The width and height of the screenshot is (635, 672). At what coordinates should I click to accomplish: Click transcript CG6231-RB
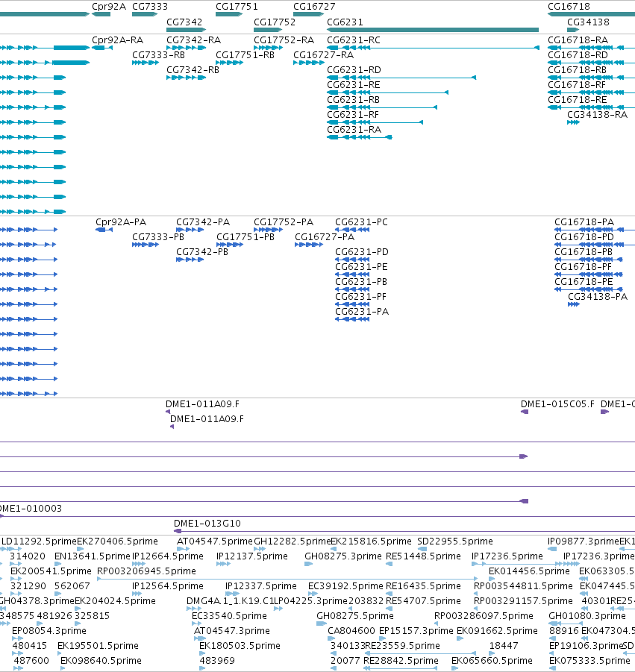353,100
